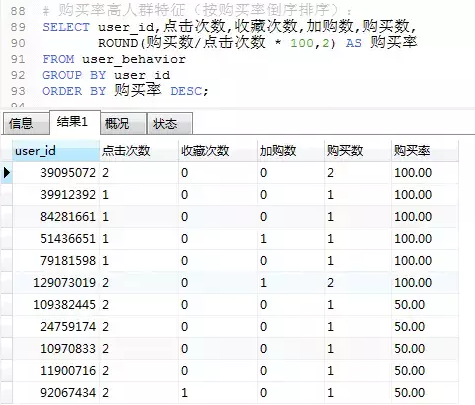The image size is (475, 405).
Task: Click 收藏次数 value in row 84281661
Action: click(x=218, y=217)
